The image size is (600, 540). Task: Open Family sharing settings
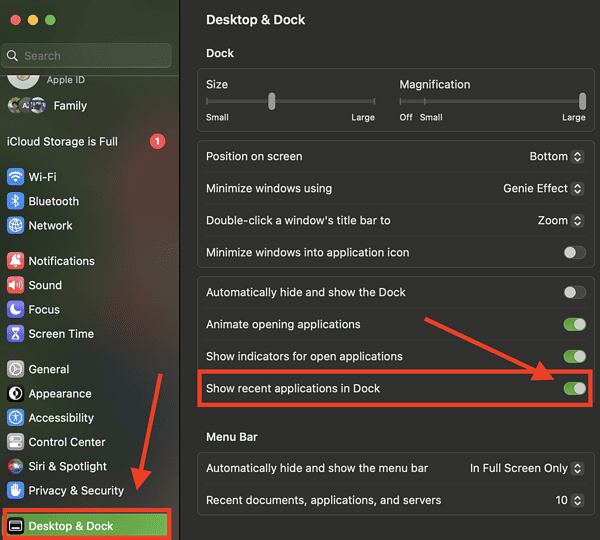coord(69,105)
